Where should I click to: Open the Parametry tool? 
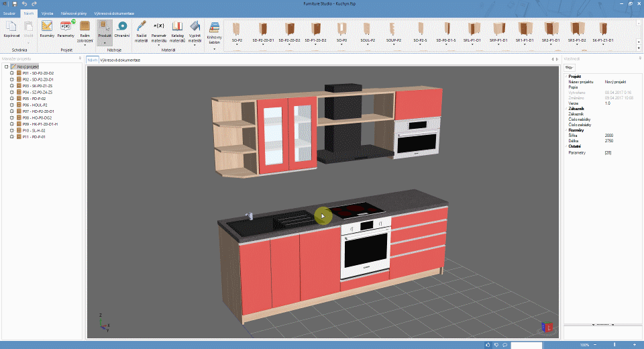pos(66,27)
